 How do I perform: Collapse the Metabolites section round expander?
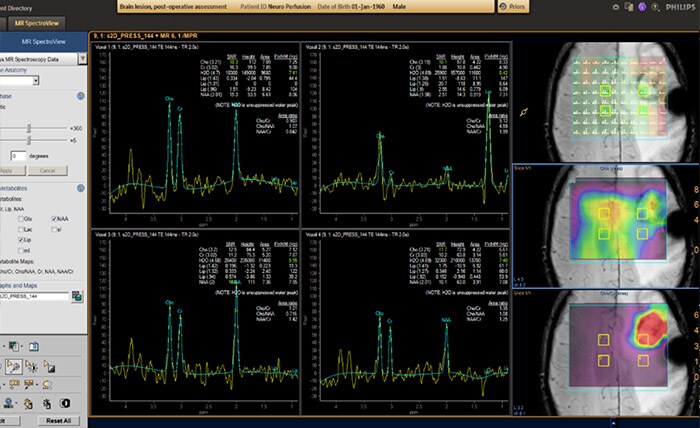[80, 188]
